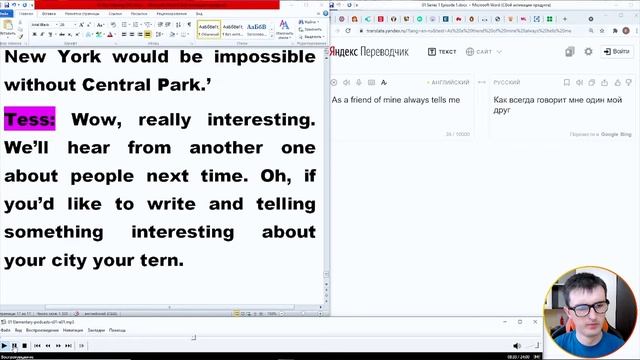Toggle subscript formatting in Word
The width and height of the screenshot is (640, 360).
click(70, 35)
